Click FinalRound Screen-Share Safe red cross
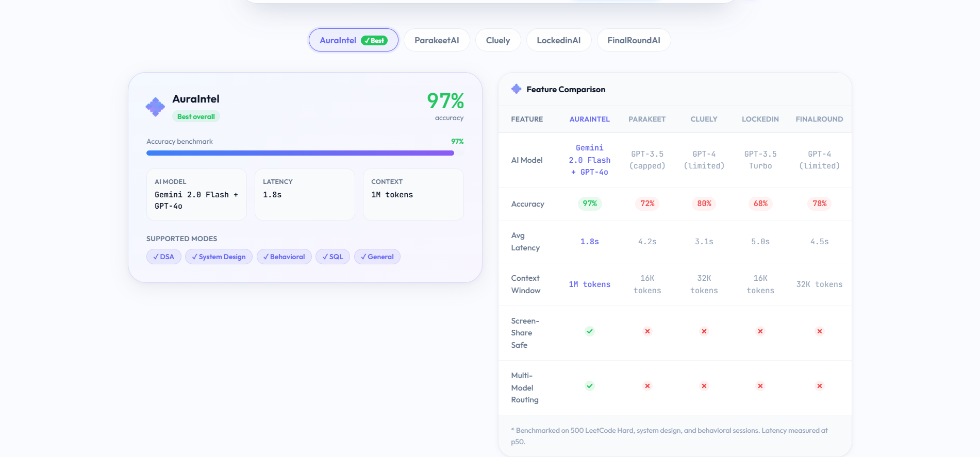The width and height of the screenshot is (980, 457). pyautogui.click(x=820, y=331)
